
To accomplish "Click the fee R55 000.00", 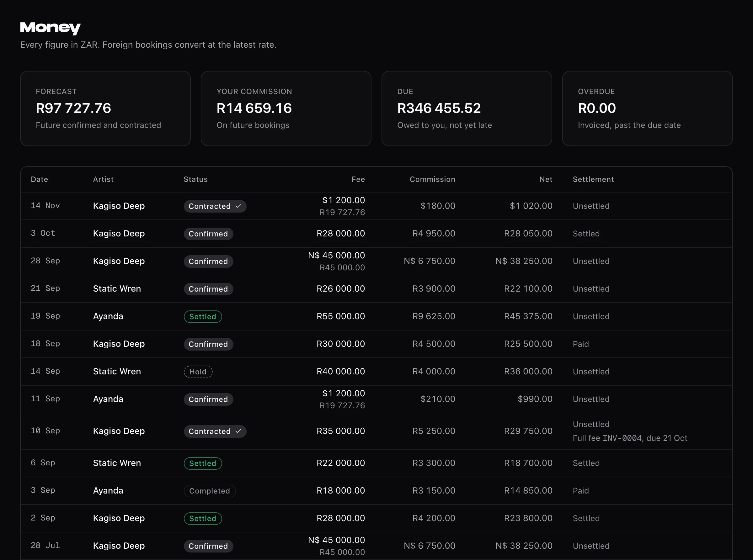I will (x=340, y=316).
